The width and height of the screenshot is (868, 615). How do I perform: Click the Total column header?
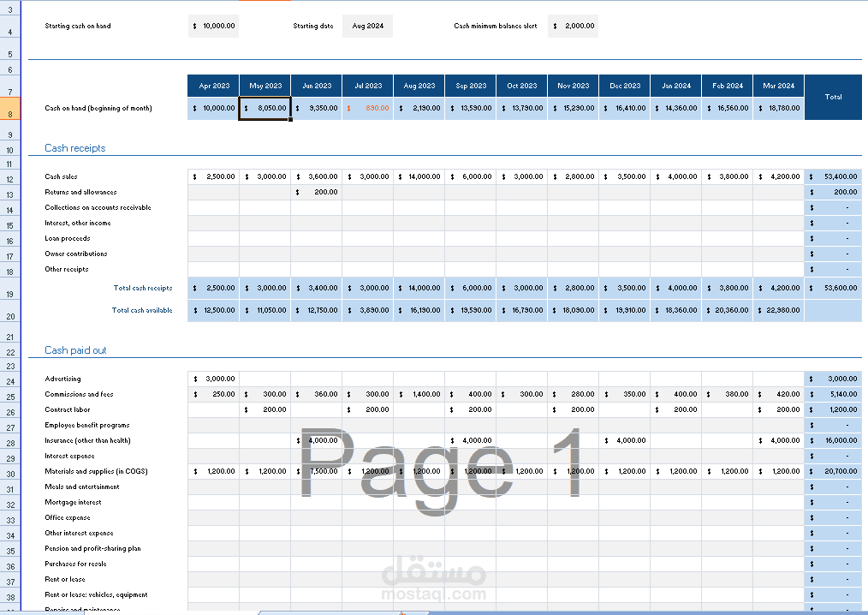tap(833, 97)
